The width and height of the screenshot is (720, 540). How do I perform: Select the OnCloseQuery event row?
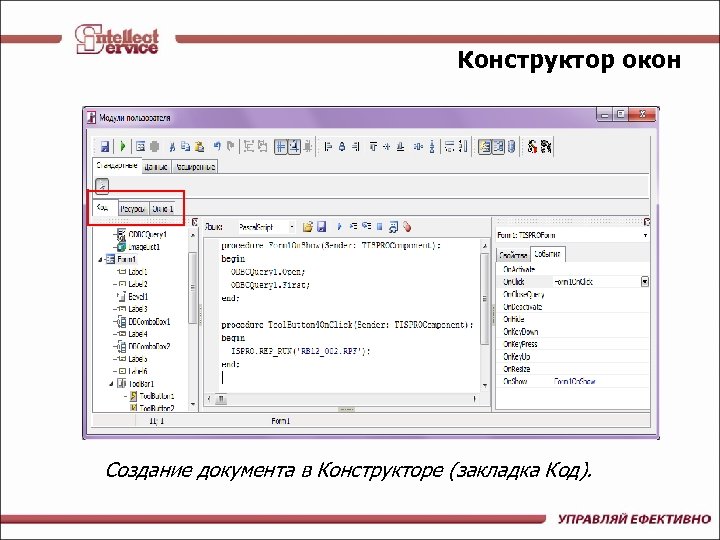[573, 294]
